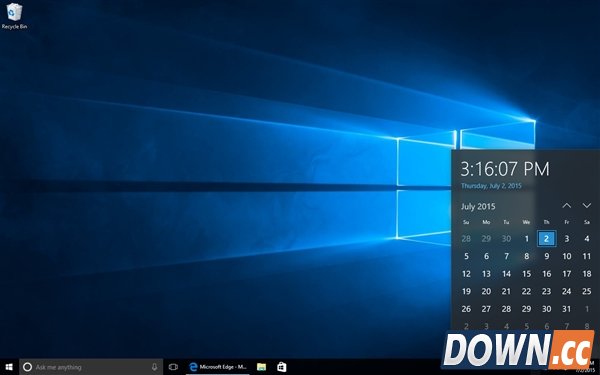Select July 16 in the calendar
Viewport: 600px width, 375px height.
coord(546,274)
